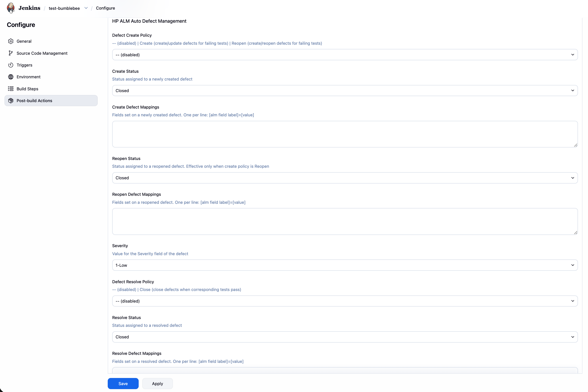Open the Defect Create Policy dropdown
This screenshot has width=588, height=392.
(345, 55)
